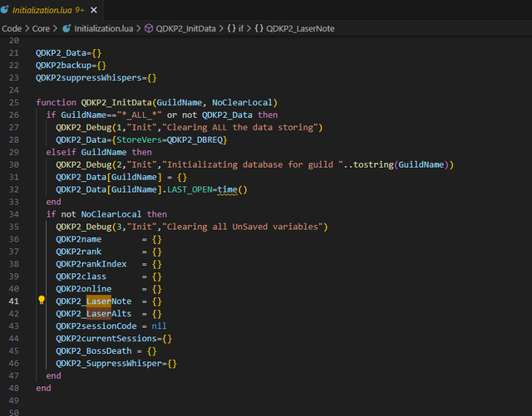Open the 'if' breadcrumb symbol

(241, 29)
